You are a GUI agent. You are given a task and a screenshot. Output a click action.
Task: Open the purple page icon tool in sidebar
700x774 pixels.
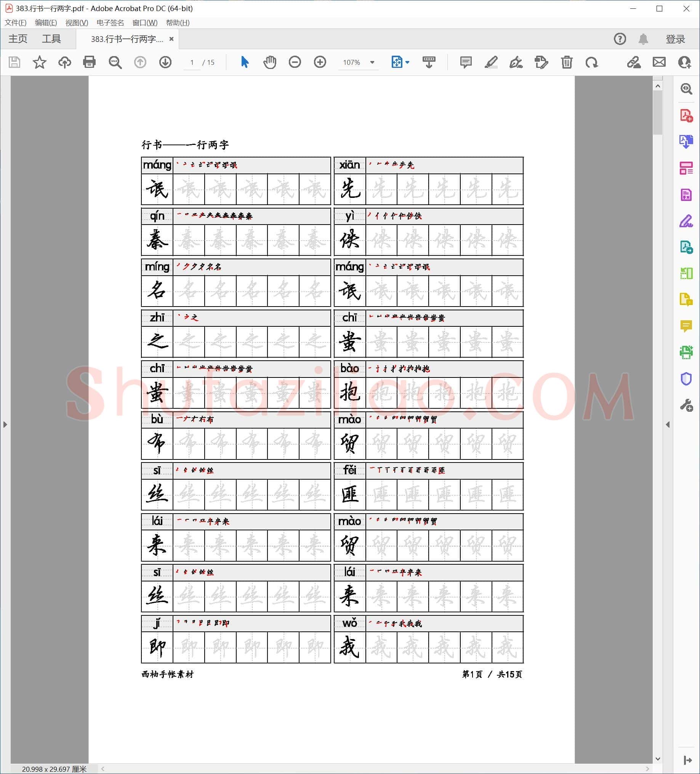coord(686,195)
